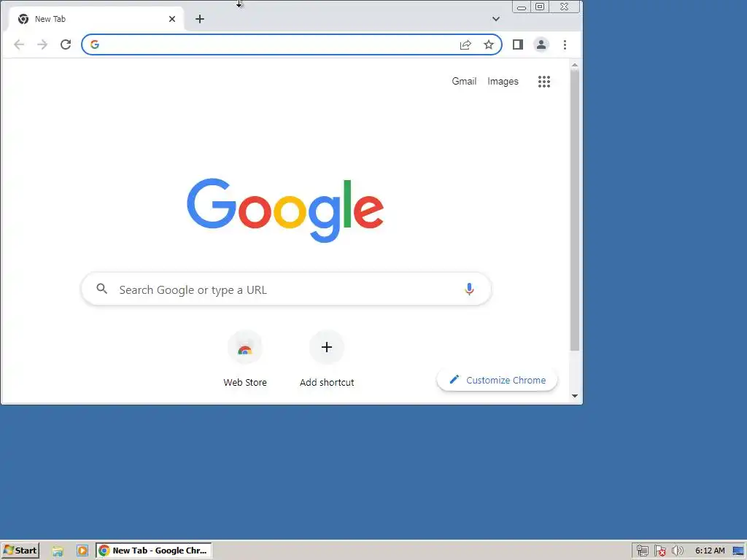Open a new tab with plus button
This screenshot has width=747, height=560.
tap(200, 19)
